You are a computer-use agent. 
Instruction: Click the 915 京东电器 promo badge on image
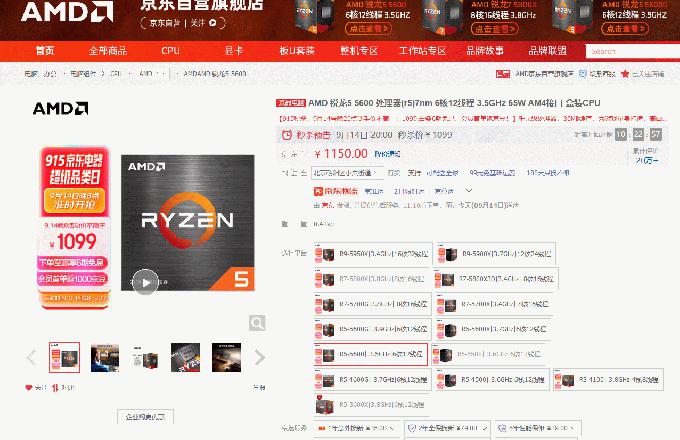(x=75, y=228)
